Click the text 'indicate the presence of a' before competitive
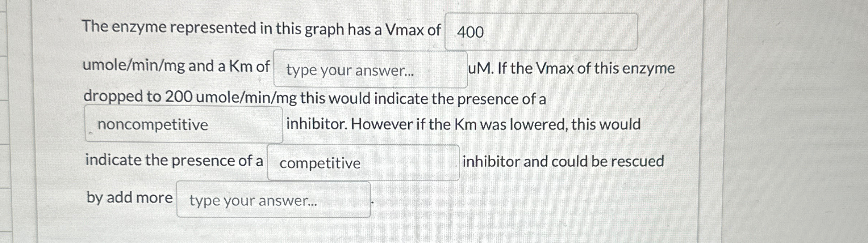The height and width of the screenshot is (243, 868). (x=174, y=161)
